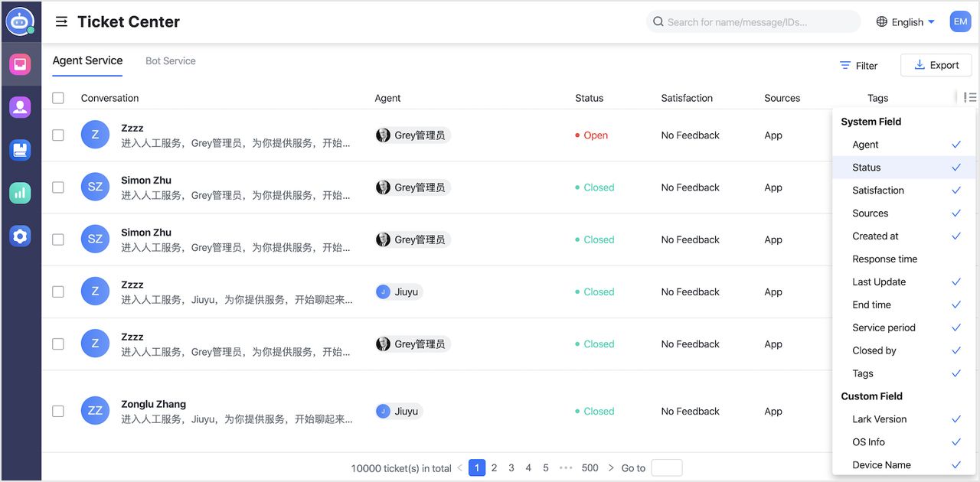Screen dimensions: 980x482
Task: Open the inbox icon in sidebar
Action: pyautogui.click(x=21, y=64)
